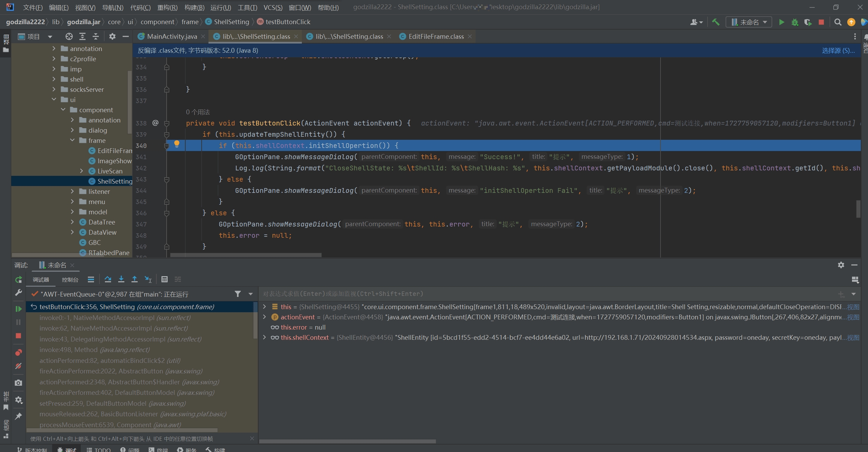Open the 未命名 run configuration dropdown

click(749, 22)
